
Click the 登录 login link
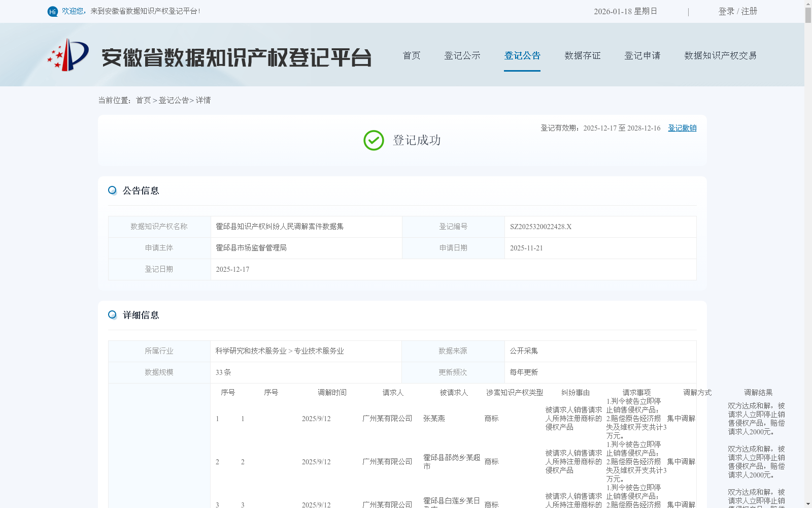coord(726,11)
